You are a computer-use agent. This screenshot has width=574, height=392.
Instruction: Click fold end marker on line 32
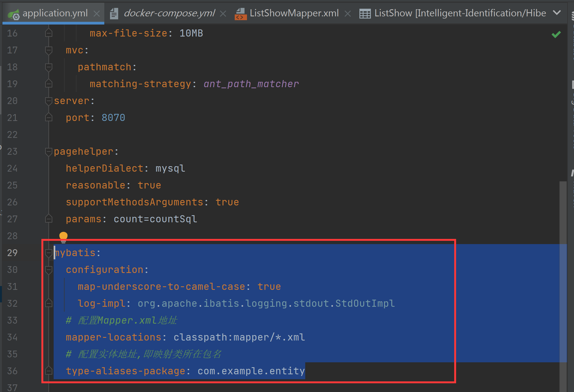click(x=49, y=303)
